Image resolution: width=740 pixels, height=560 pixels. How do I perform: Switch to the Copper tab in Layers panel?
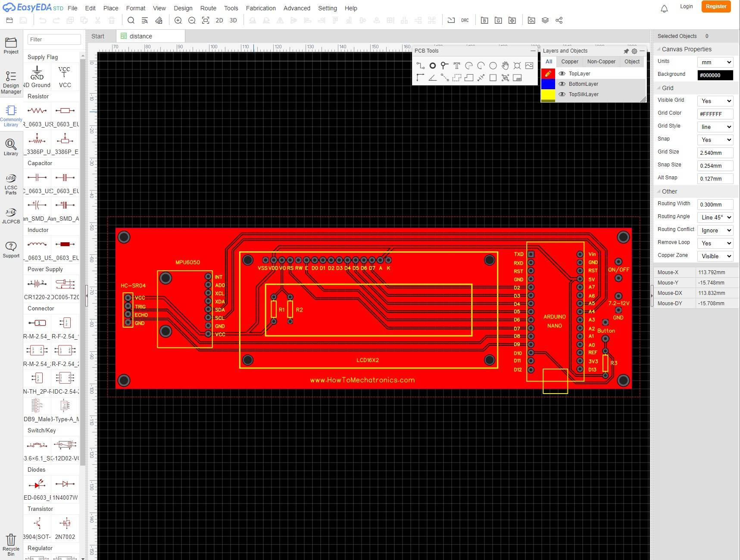pyautogui.click(x=570, y=62)
